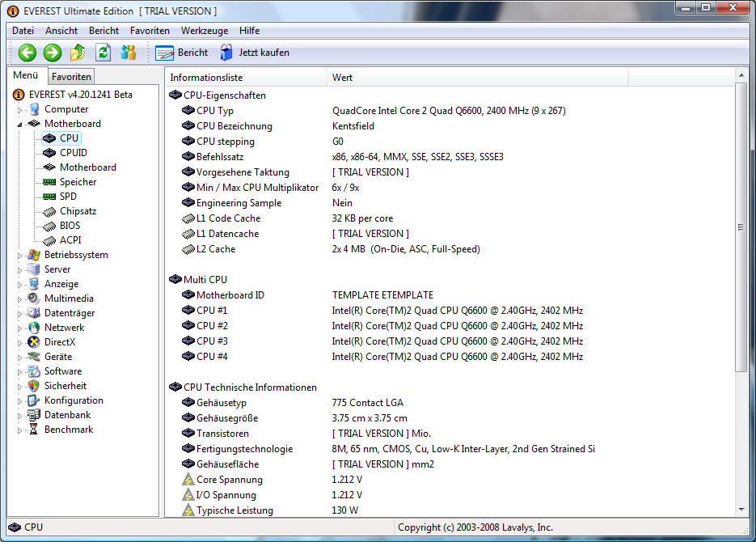The height and width of the screenshot is (542, 756).
Task: Click the Computer icon in the tree
Action: pos(34,109)
